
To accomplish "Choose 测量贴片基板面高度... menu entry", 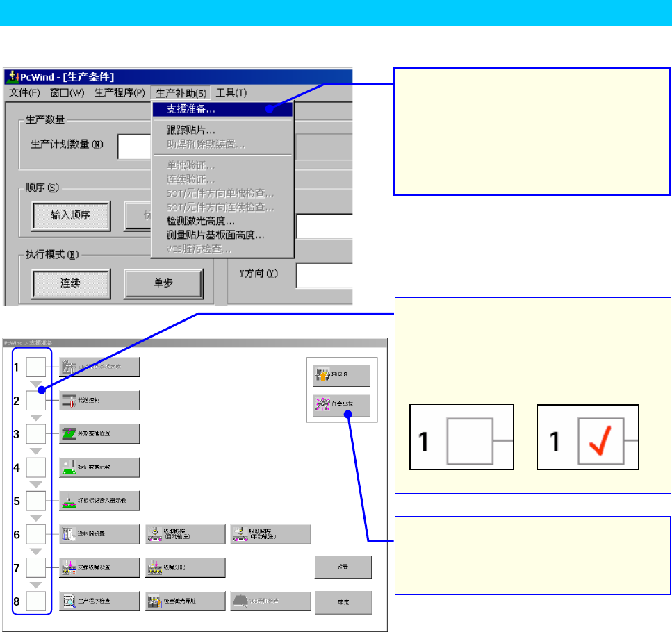I will 222,235.
